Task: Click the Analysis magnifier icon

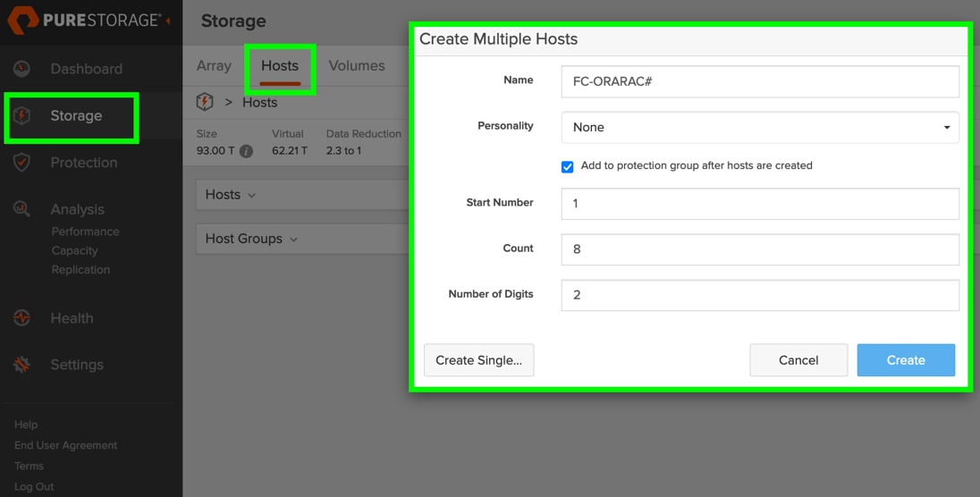Action: 22,209
